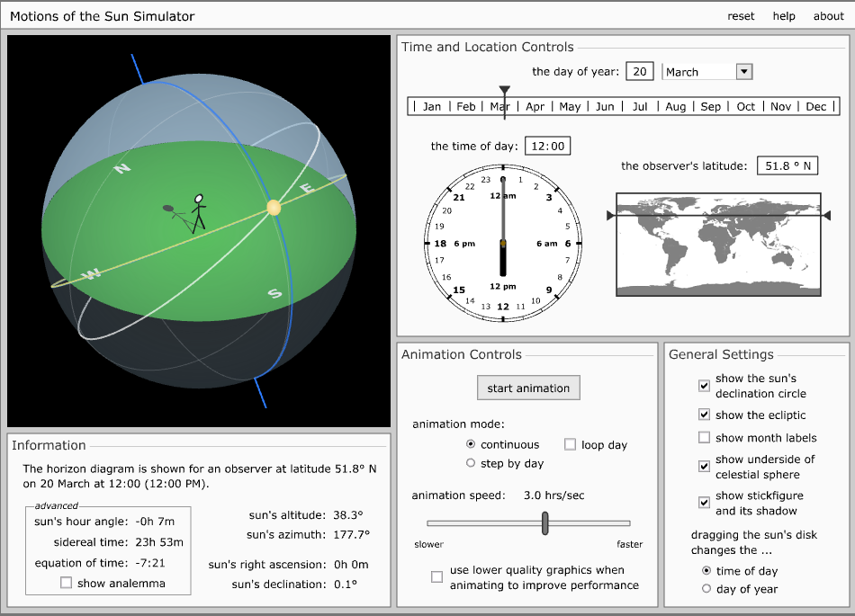Click the 12 am label on the clock
The width and height of the screenshot is (855, 616).
coord(503,195)
